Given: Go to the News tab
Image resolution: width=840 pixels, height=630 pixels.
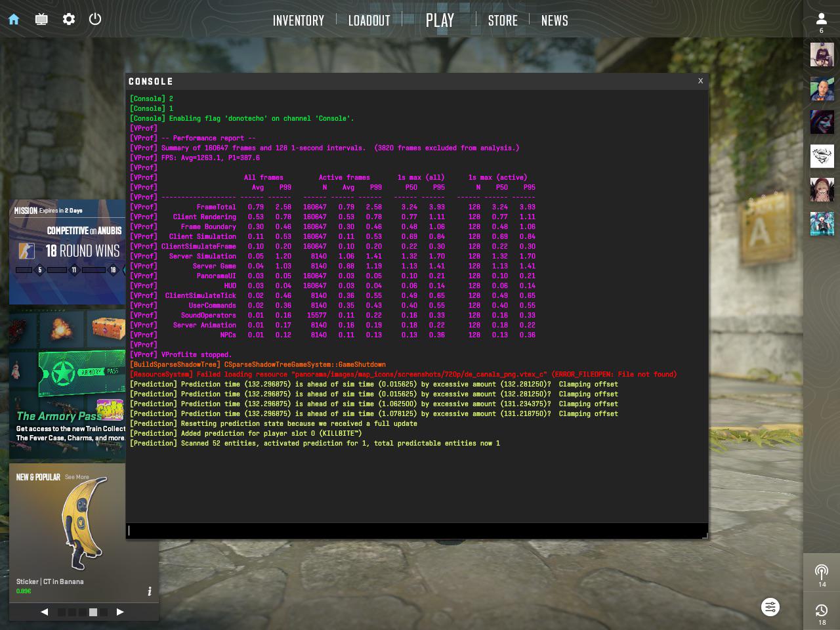Looking at the screenshot, I should tap(555, 21).
